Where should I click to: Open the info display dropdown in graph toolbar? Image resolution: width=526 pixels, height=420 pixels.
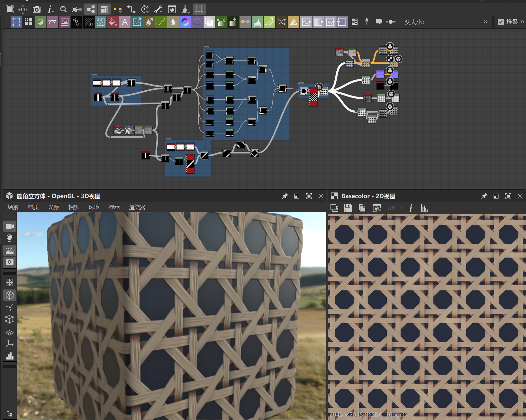pos(51,9)
